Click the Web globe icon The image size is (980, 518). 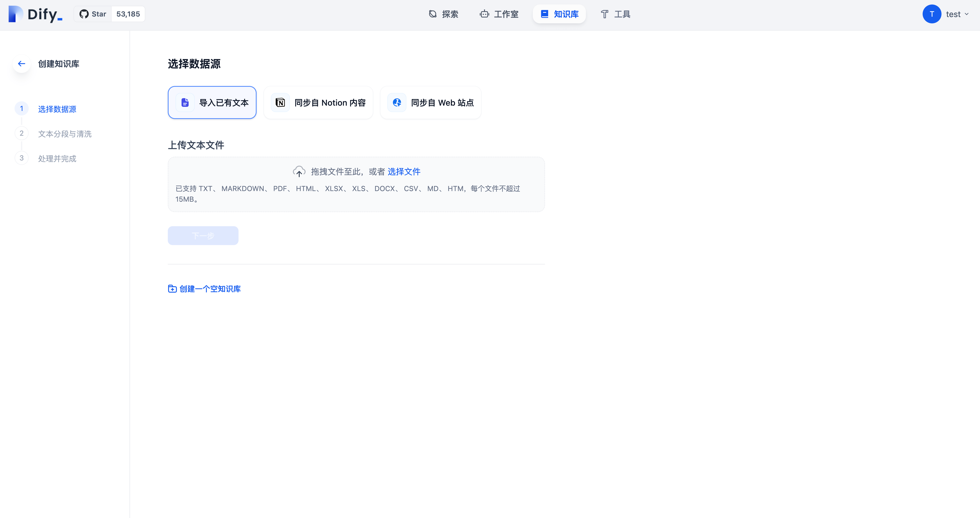397,103
